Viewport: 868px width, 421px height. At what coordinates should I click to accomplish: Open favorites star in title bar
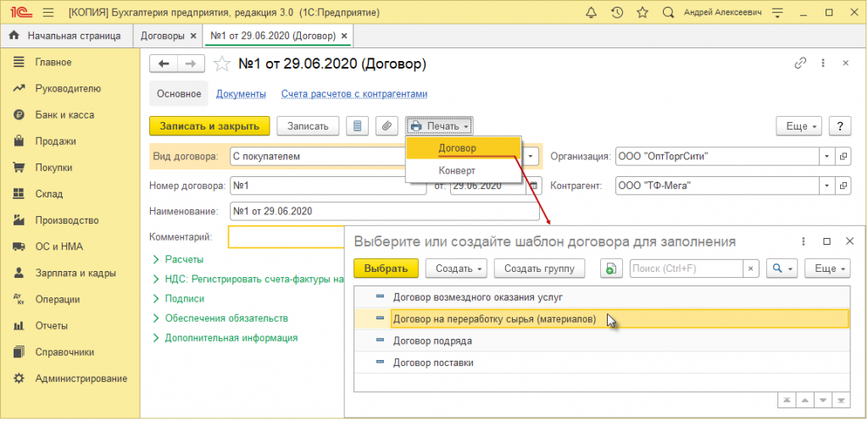pos(643,12)
